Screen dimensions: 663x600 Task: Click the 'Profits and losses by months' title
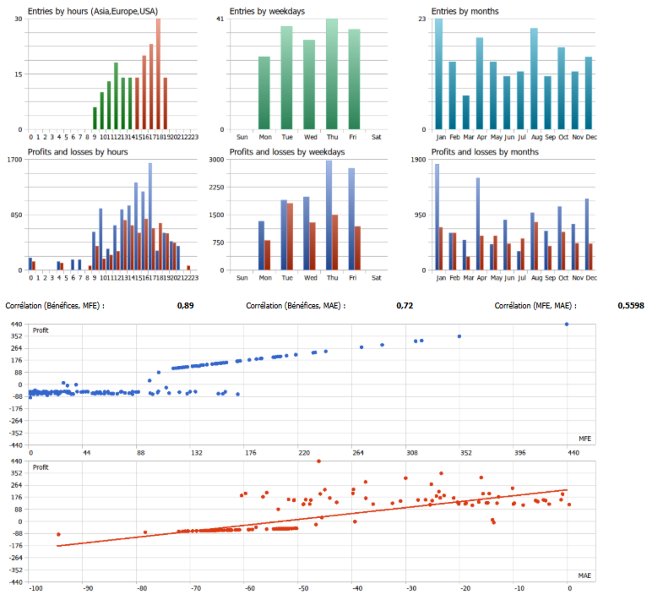pos(485,152)
